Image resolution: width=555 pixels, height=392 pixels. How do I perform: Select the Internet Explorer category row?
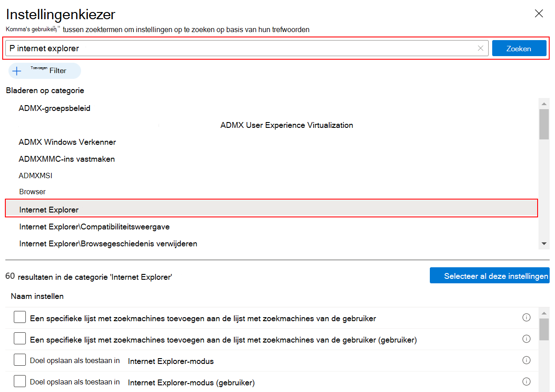271,209
